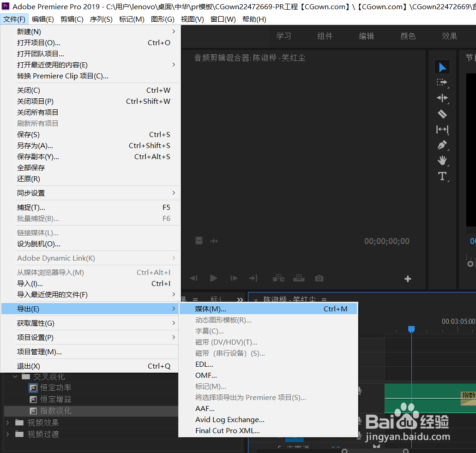
Task: Click 退出(X) menu item
Action: tap(90, 366)
